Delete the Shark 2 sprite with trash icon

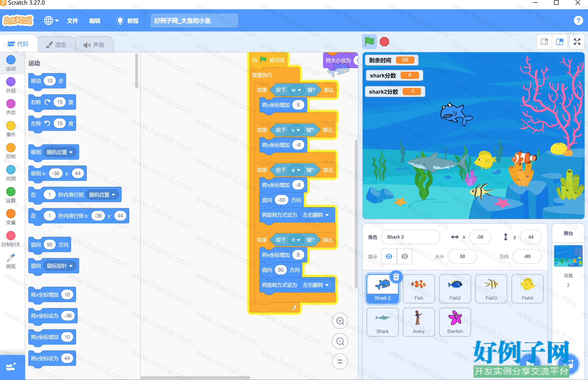click(396, 277)
